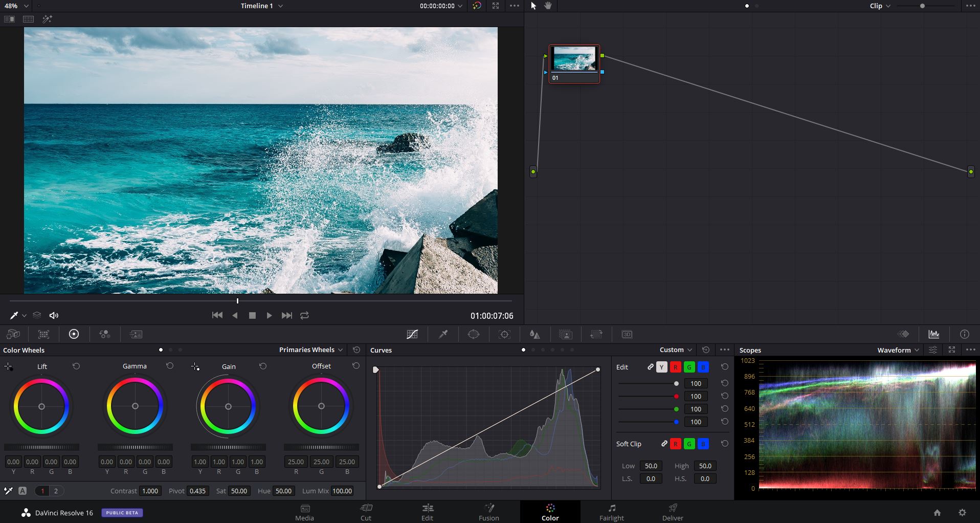This screenshot has height=523, width=980.
Task: Open the Blur palette
Action: [x=535, y=334]
